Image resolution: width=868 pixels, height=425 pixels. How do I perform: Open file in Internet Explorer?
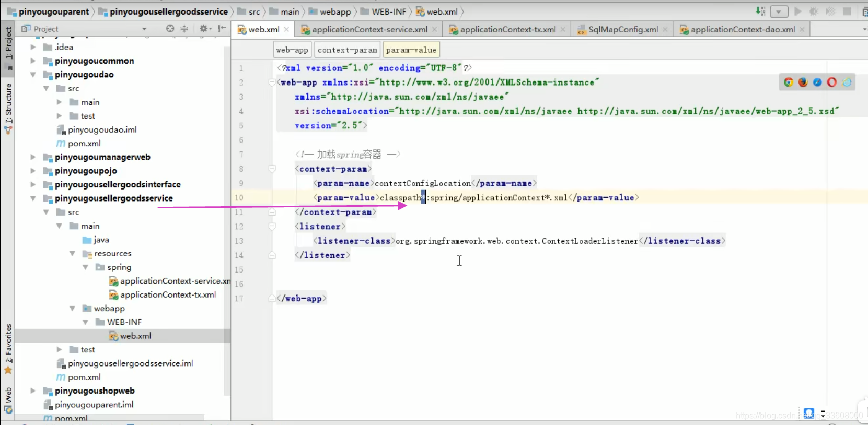[x=847, y=82]
